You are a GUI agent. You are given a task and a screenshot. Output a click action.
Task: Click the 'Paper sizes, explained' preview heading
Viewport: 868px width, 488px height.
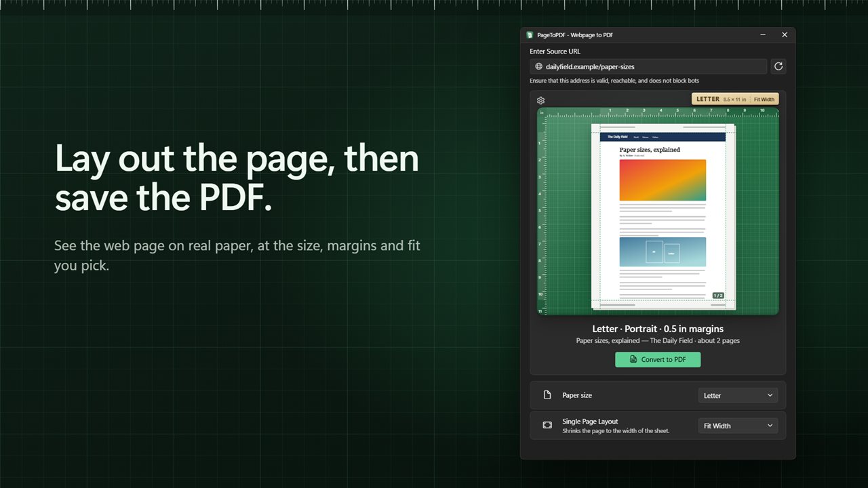(650, 150)
